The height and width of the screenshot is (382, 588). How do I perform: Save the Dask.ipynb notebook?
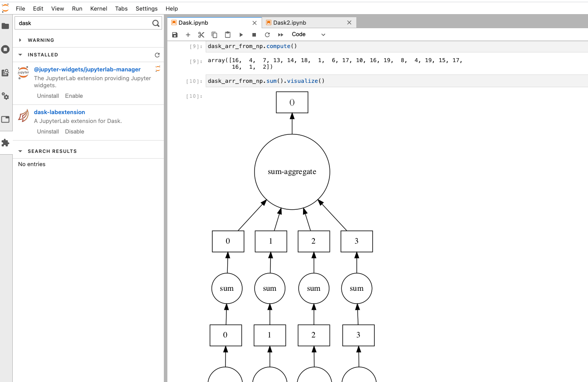pos(175,34)
